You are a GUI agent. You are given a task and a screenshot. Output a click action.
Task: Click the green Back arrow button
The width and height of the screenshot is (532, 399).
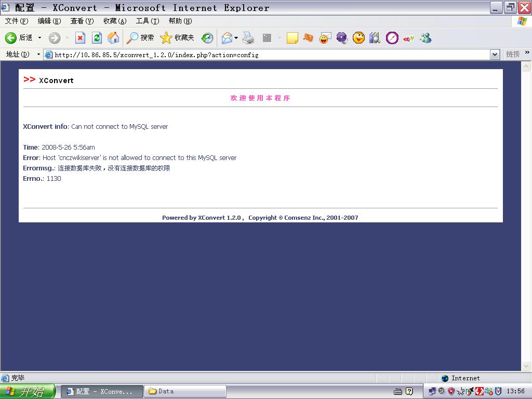pos(11,37)
